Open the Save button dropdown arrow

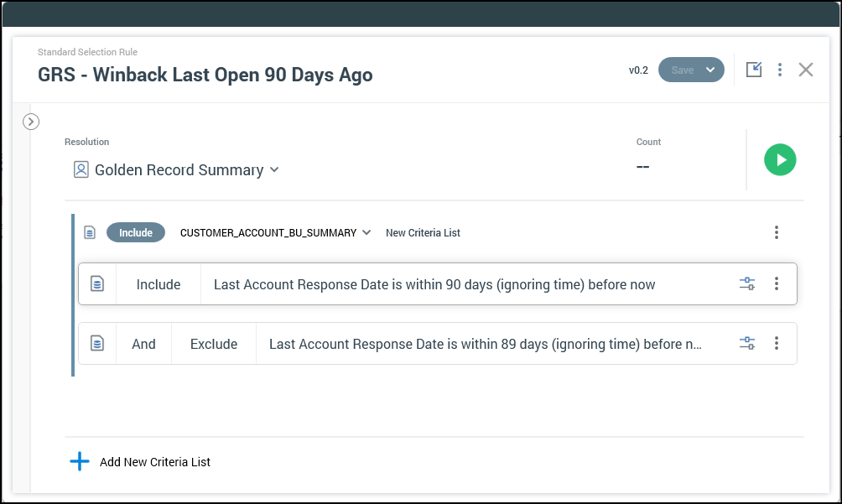point(710,70)
